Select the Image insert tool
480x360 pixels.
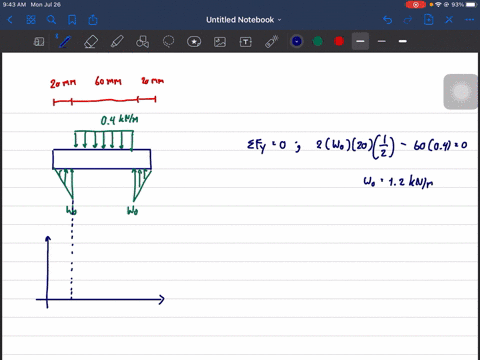(220, 42)
